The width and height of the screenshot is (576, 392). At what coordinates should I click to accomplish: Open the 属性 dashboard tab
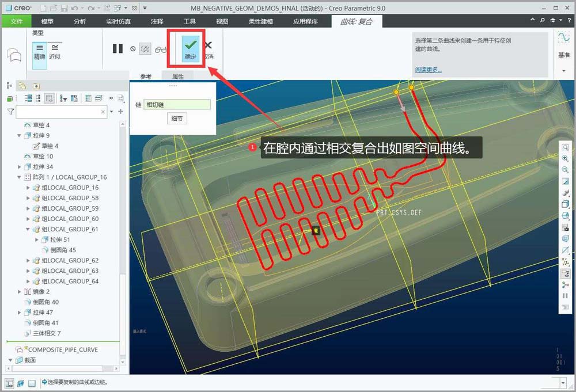tap(178, 77)
